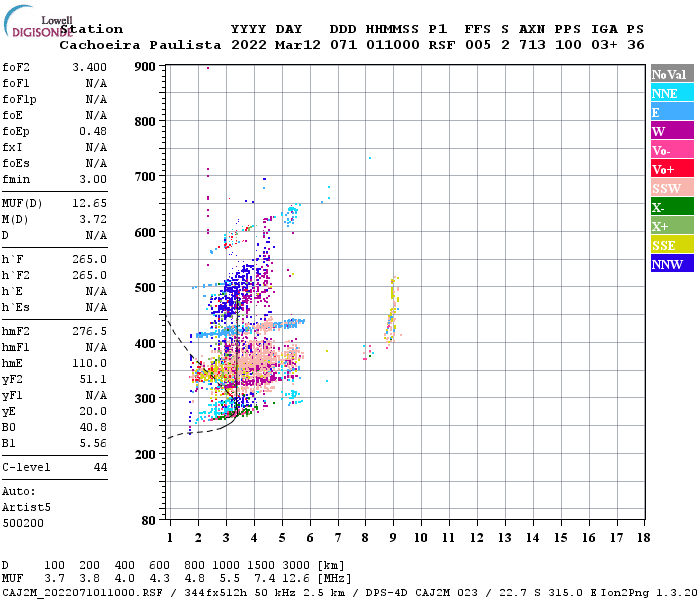Click the 3 MHz frequency axis label
This screenshot has width=700, height=600.
click(226, 538)
